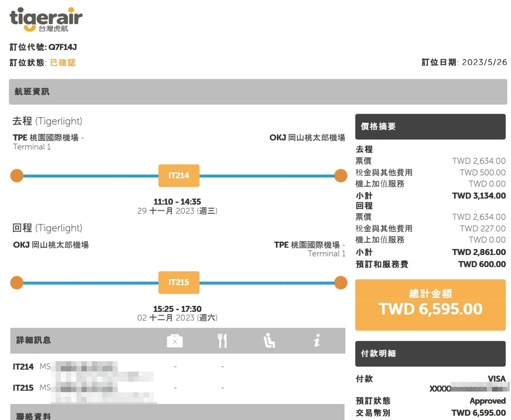This screenshot has width=511, height=420.
Task: Open the 付款明細 panel header
Action: [430, 354]
